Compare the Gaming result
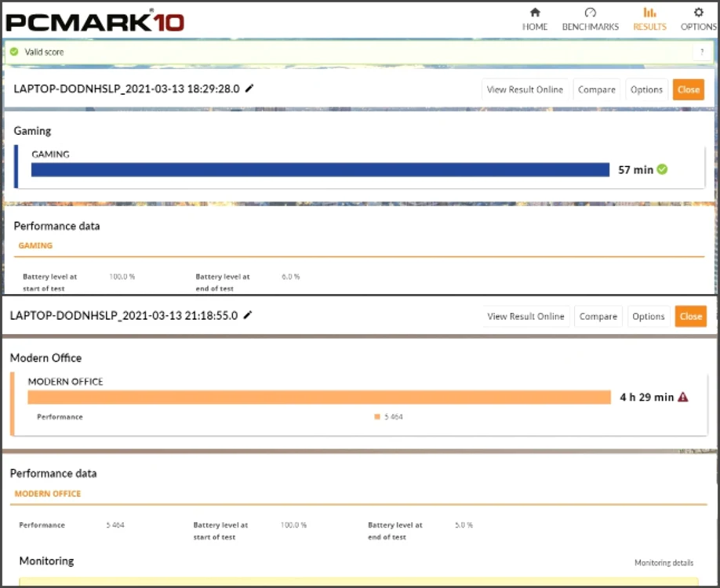The height and width of the screenshot is (588, 720). tap(597, 89)
